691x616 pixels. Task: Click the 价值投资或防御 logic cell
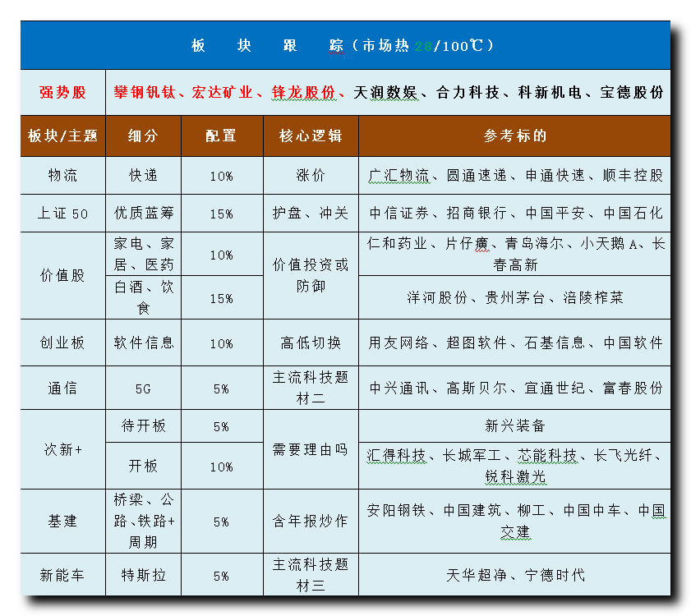(311, 276)
